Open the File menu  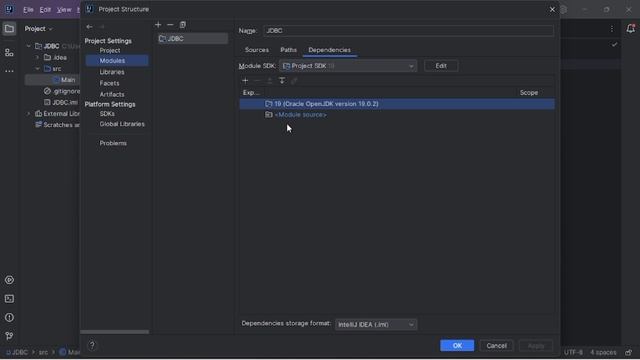coord(28,9)
